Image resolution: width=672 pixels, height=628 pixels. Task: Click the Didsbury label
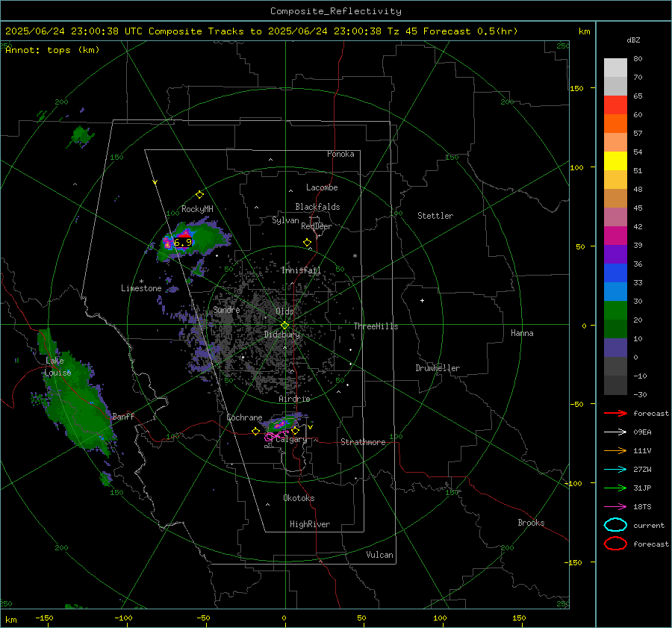point(282,335)
